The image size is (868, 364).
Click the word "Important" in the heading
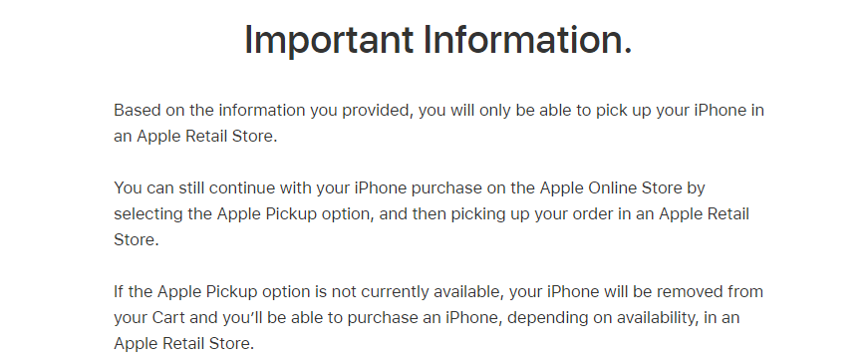tap(329, 40)
